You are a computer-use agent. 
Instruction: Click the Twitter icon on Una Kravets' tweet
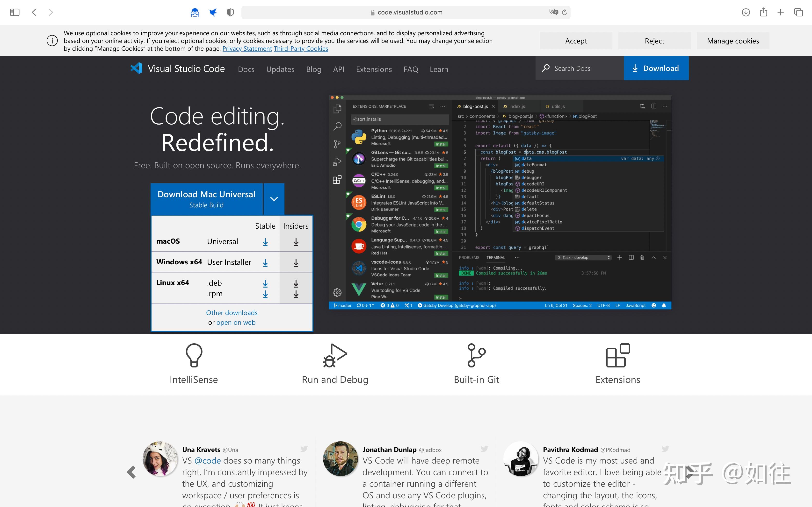(304, 449)
